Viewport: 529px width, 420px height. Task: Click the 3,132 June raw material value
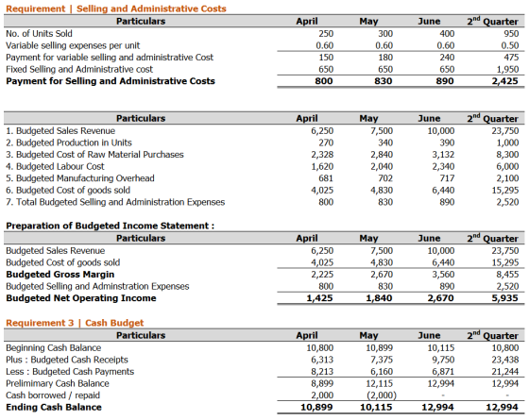[x=443, y=155]
